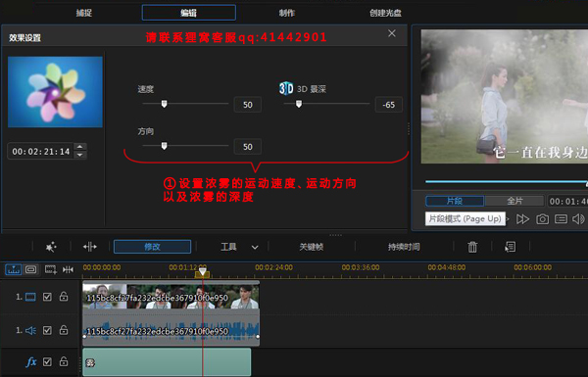The height and width of the screenshot is (377, 588).
Task: Increase effect timecode with up stepper
Action: [x=80, y=147]
